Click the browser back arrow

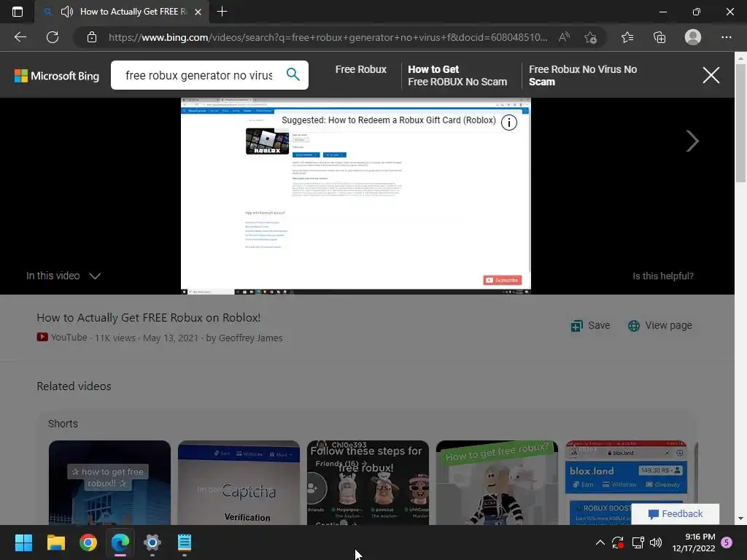[20, 37]
